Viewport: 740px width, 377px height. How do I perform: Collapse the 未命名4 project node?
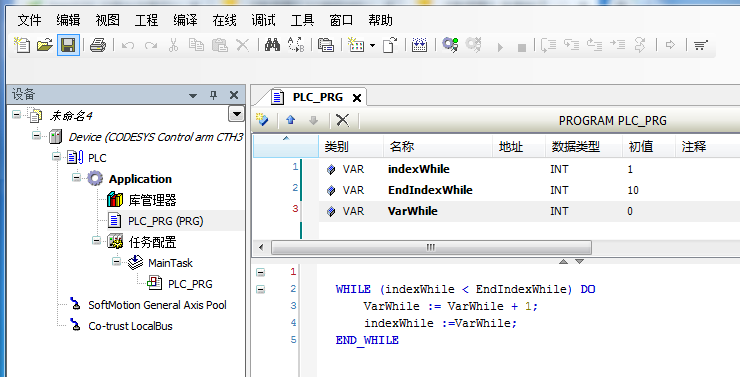(17, 114)
